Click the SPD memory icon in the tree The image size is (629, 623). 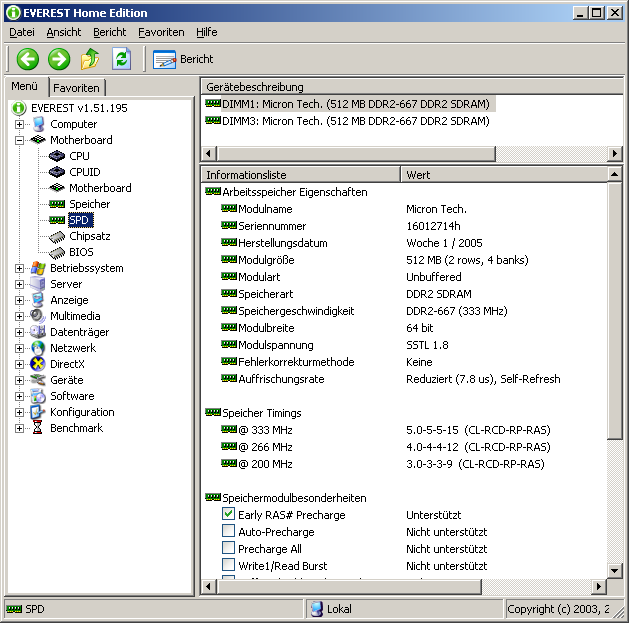[57, 220]
